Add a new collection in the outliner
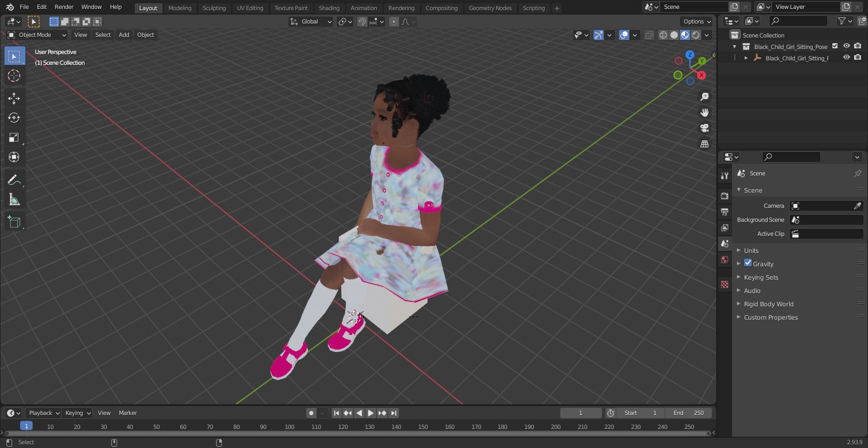Viewport: 868px width, 448px height. (862, 21)
